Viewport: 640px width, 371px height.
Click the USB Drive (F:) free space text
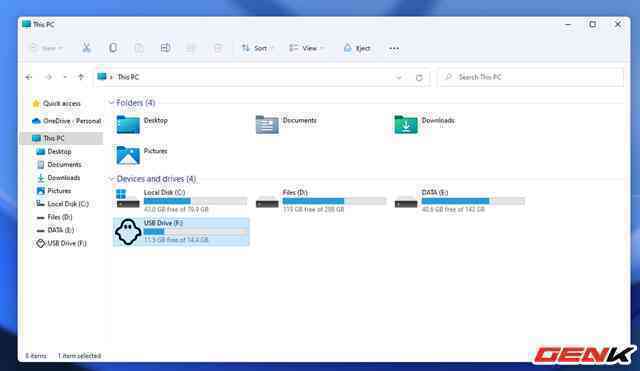click(176, 240)
